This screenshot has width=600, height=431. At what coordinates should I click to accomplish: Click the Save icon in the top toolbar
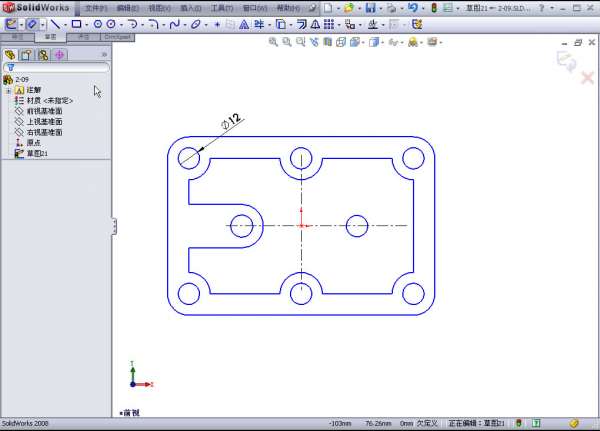[x=371, y=8]
